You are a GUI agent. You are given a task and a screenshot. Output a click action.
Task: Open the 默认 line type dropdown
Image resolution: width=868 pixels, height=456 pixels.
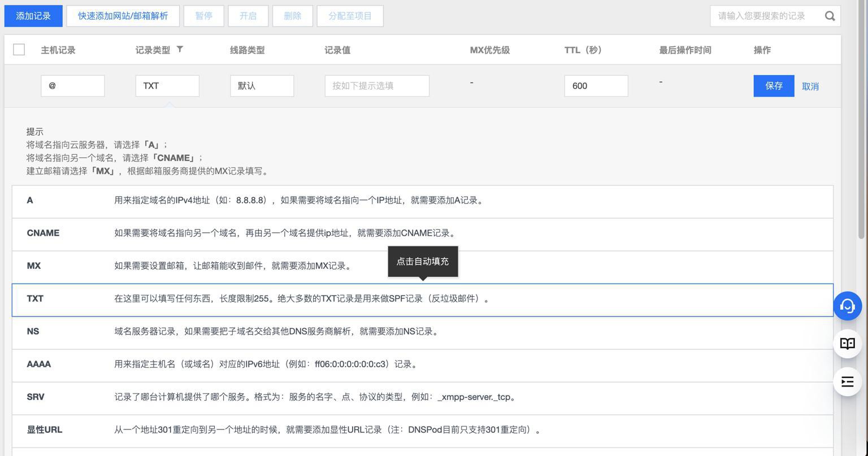coord(262,86)
